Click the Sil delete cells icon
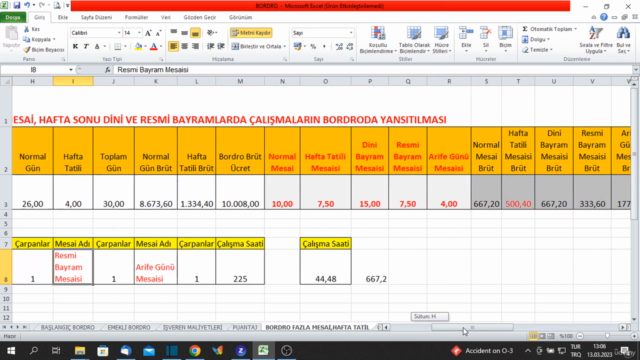640x360 pixels. coord(486,33)
